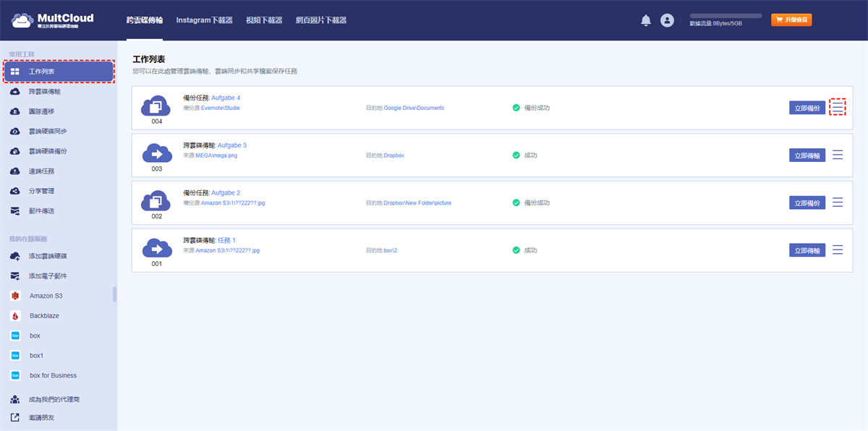The image size is (868, 431).
Task: Click 立即傳輸 for 任務 1
Action: tap(807, 250)
